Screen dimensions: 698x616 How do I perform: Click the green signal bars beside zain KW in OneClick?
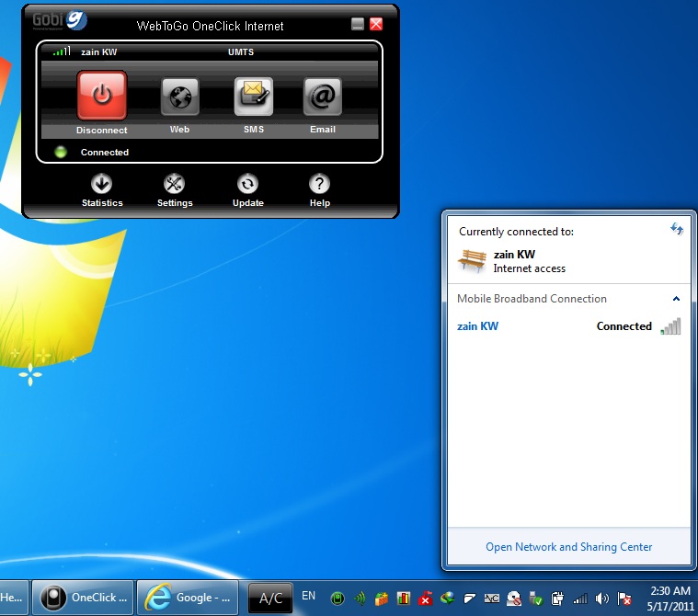(x=62, y=51)
